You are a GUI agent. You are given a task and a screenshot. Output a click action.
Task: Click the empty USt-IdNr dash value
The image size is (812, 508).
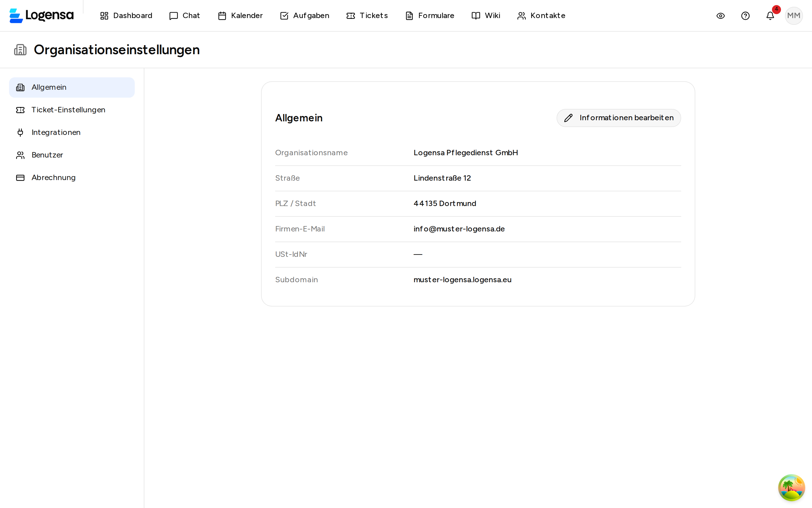418,254
